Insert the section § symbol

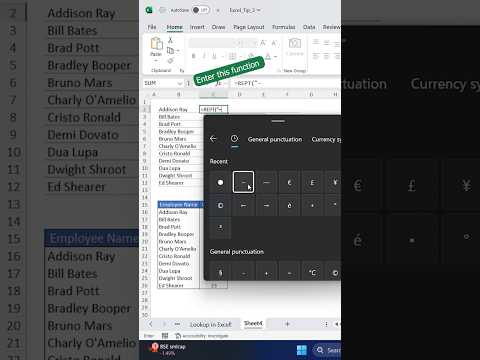click(220, 273)
